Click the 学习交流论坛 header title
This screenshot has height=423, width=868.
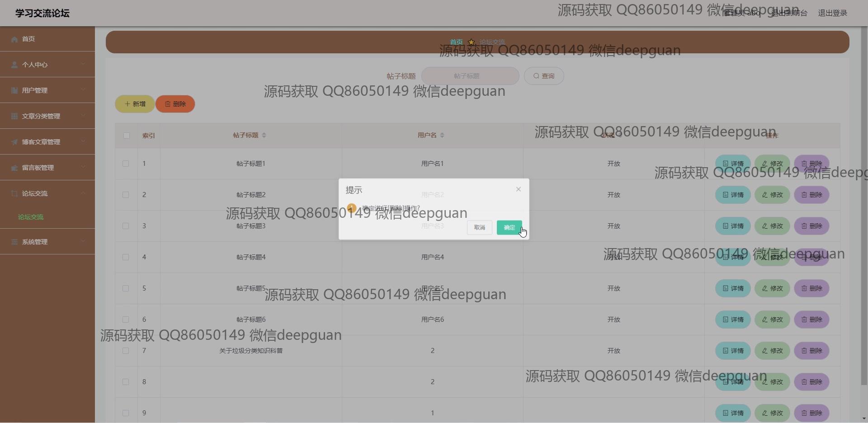tap(42, 13)
